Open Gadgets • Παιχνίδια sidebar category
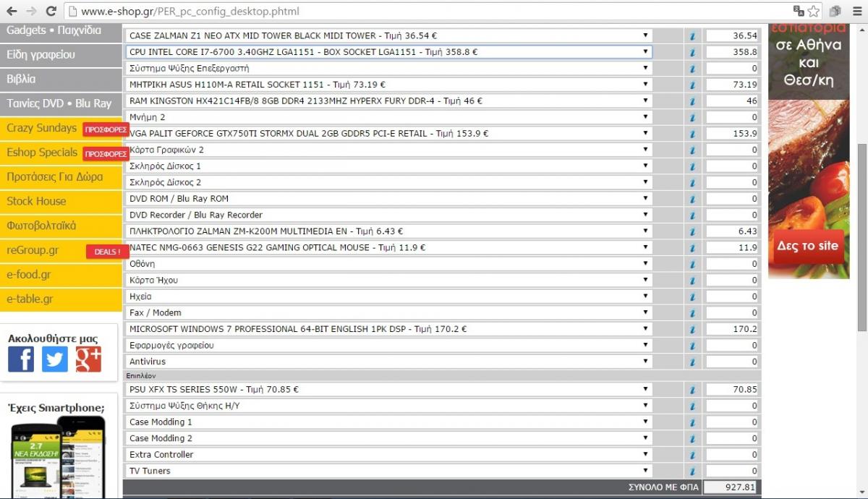 [x=61, y=30]
